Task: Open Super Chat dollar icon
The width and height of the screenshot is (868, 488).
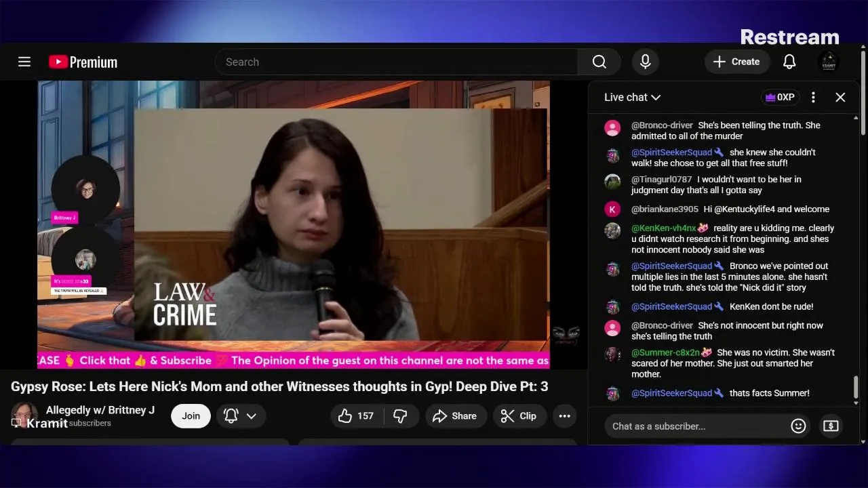Action: point(831,426)
